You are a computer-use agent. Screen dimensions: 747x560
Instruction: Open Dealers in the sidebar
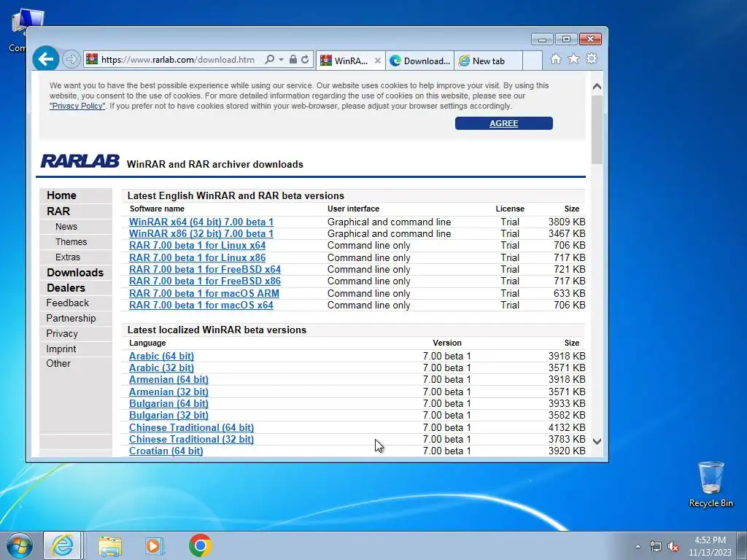coord(66,287)
